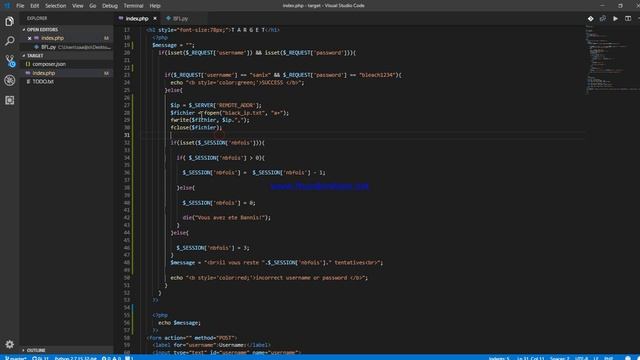Click the Python 2.7.15 interpreter in status bar
Viewport: 640px width, 360px height.
point(76,358)
